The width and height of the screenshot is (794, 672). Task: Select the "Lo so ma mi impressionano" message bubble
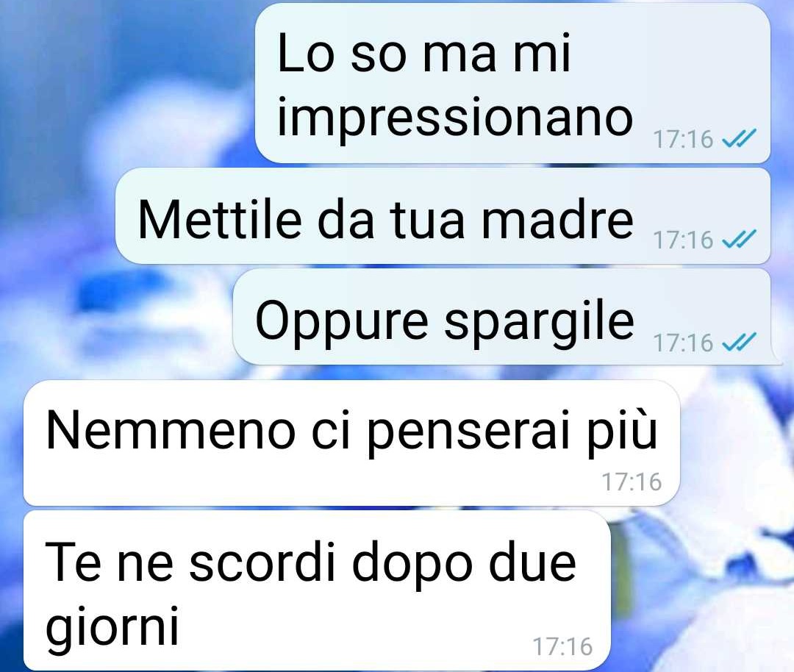click(x=512, y=83)
